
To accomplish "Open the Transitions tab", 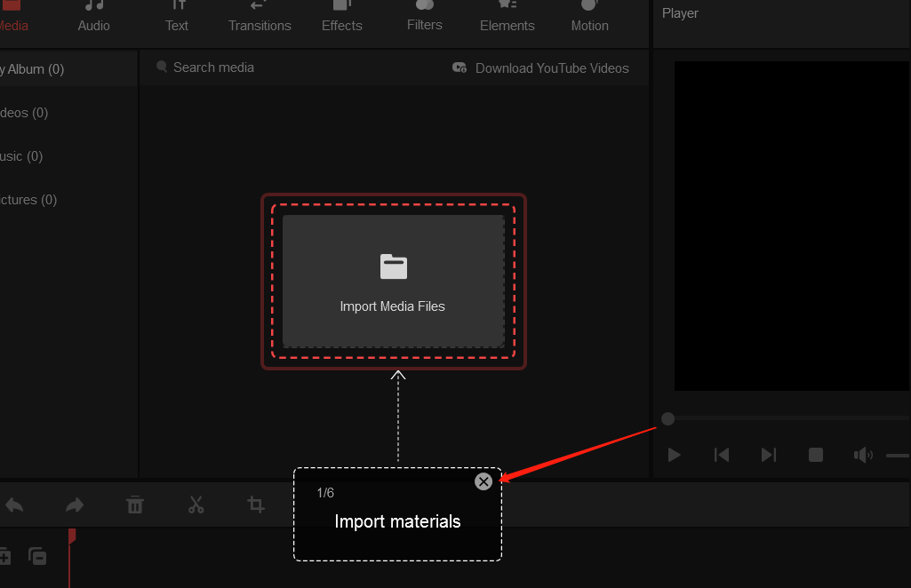I will (x=260, y=17).
